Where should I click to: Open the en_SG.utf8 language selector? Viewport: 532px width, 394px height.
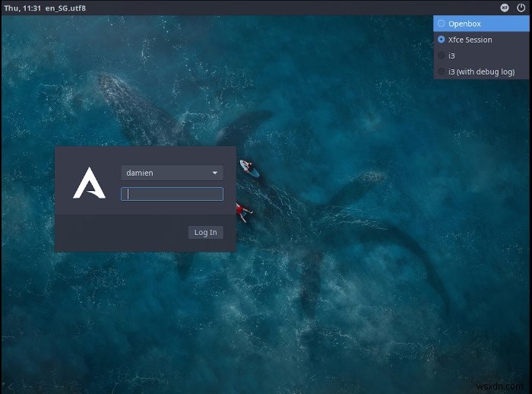click(65, 8)
